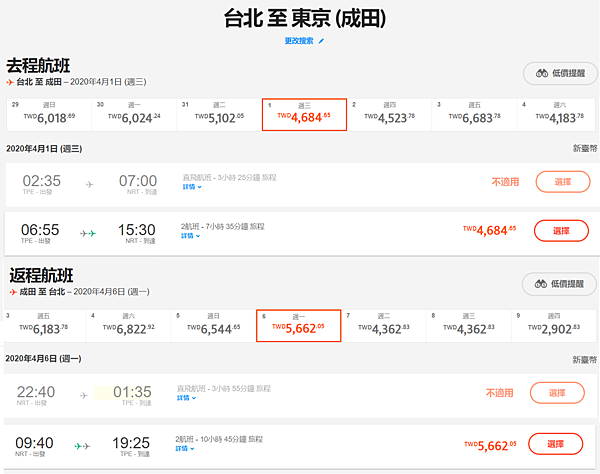This screenshot has height=474, width=600.
Task: Expand 詳情 for the 06:55 two-segment flight
Action: click(x=190, y=236)
